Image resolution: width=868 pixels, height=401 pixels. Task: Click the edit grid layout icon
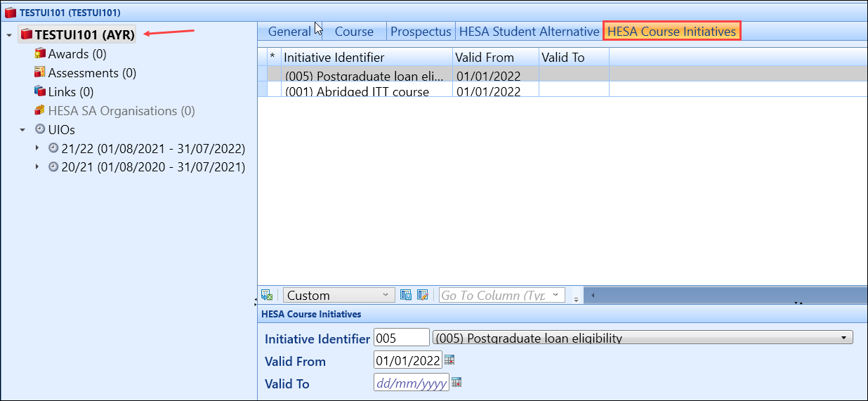(x=423, y=296)
